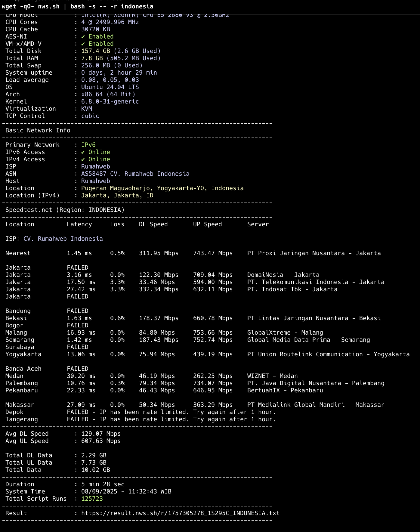Select PT Medialink Global Mandiri - Makassar server
The image size is (420, 532).
click(316, 405)
